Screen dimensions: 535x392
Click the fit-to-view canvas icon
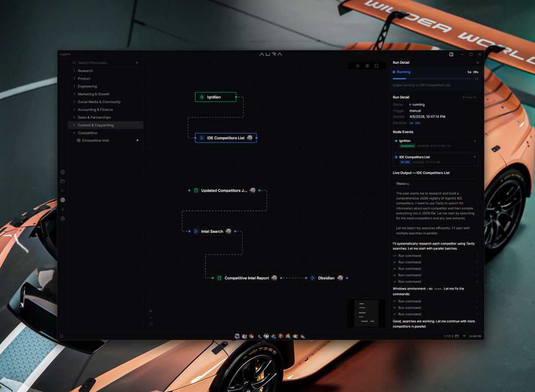[x=151, y=324]
